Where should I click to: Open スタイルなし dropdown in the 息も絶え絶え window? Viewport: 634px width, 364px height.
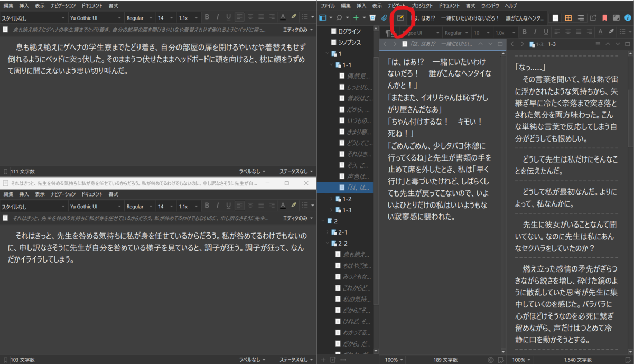pos(33,18)
